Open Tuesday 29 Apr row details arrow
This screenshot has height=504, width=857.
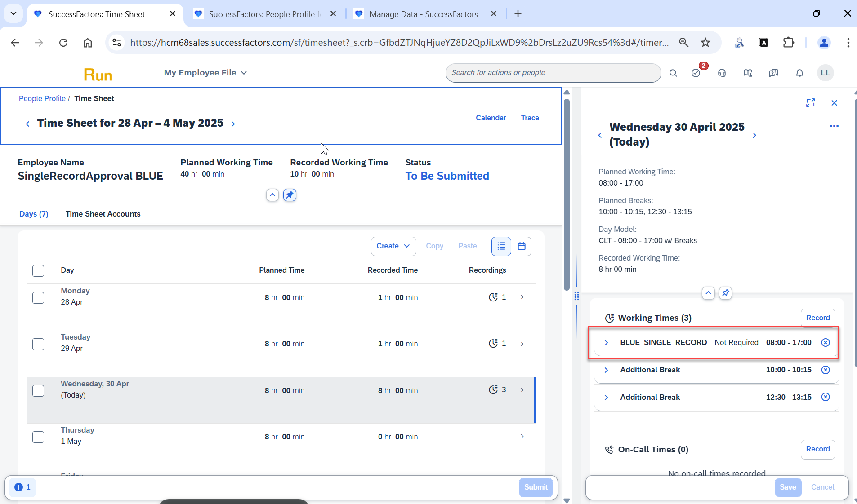522,344
